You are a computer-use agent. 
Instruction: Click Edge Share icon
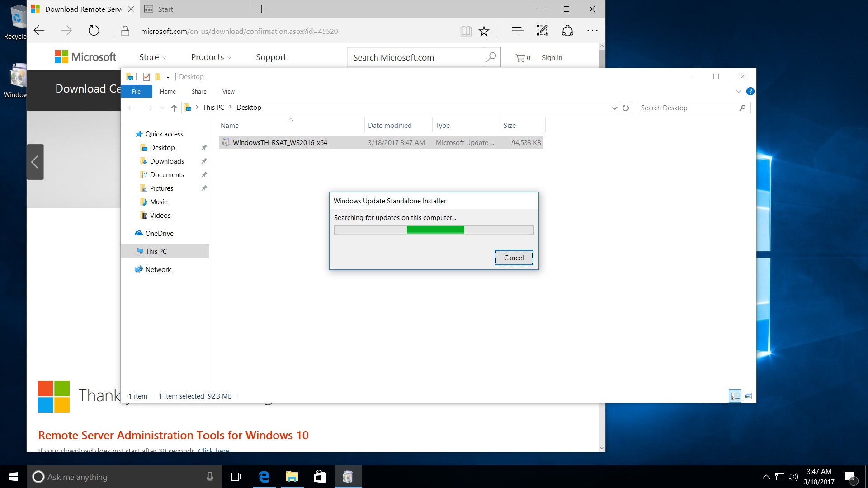coord(567,31)
